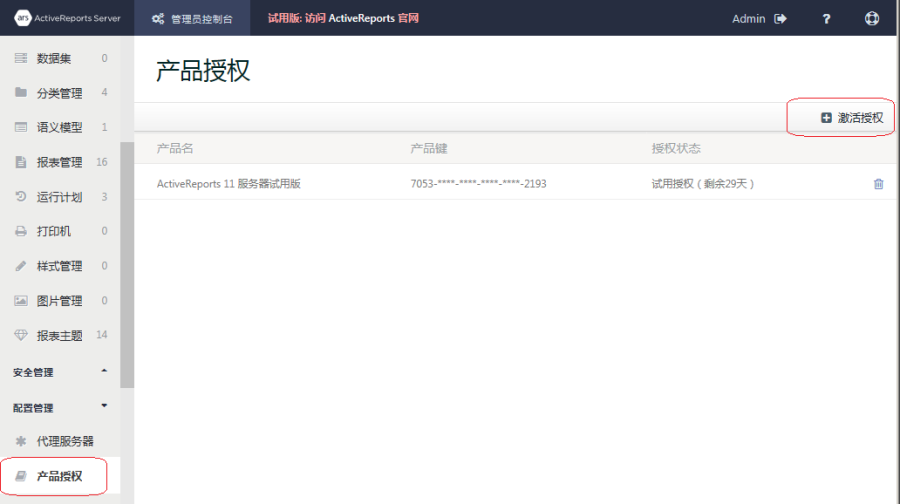Click the 试用授权（剩余29天）status

[x=703, y=184]
